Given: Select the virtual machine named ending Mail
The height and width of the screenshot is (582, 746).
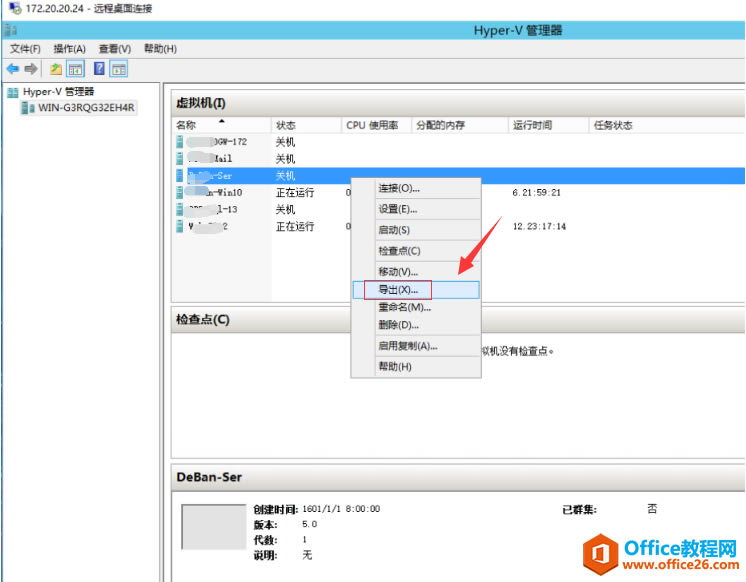Looking at the screenshot, I should coord(210,158).
